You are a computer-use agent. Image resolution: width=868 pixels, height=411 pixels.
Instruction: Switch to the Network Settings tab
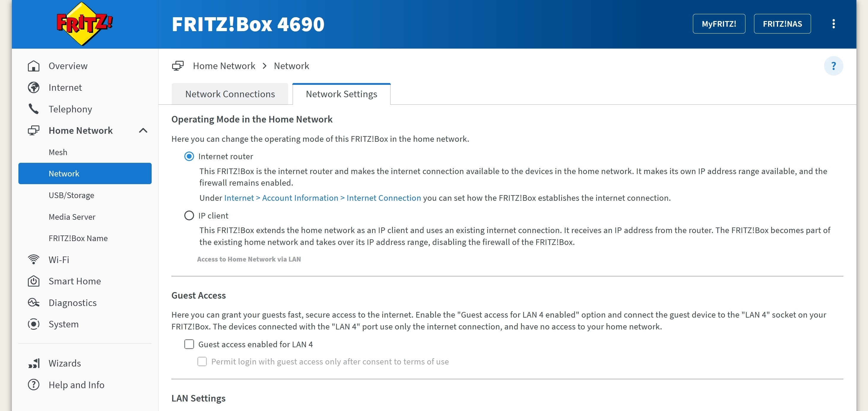(x=341, y=94)
